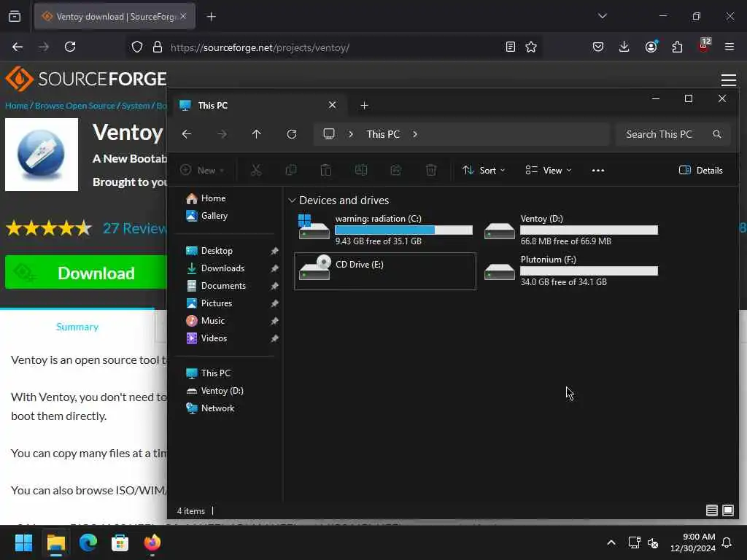Close the This PC Explorer tab
The height and width of the screenshot is (560, 747).
pos(332,105)
